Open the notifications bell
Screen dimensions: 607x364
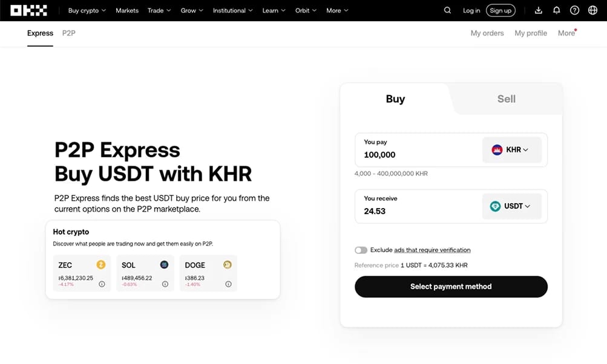pos(556,10)
